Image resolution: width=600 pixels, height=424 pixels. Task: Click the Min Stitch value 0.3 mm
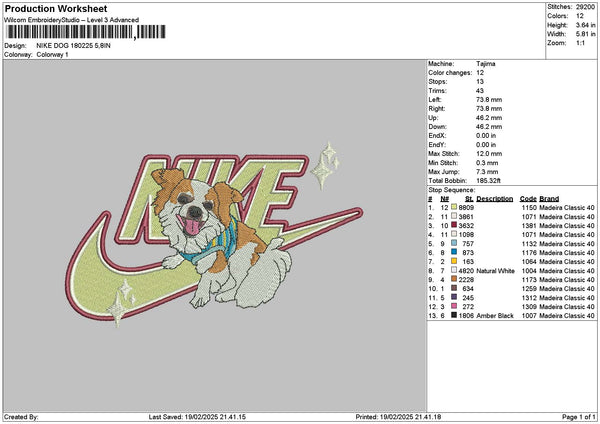(487, 163)
